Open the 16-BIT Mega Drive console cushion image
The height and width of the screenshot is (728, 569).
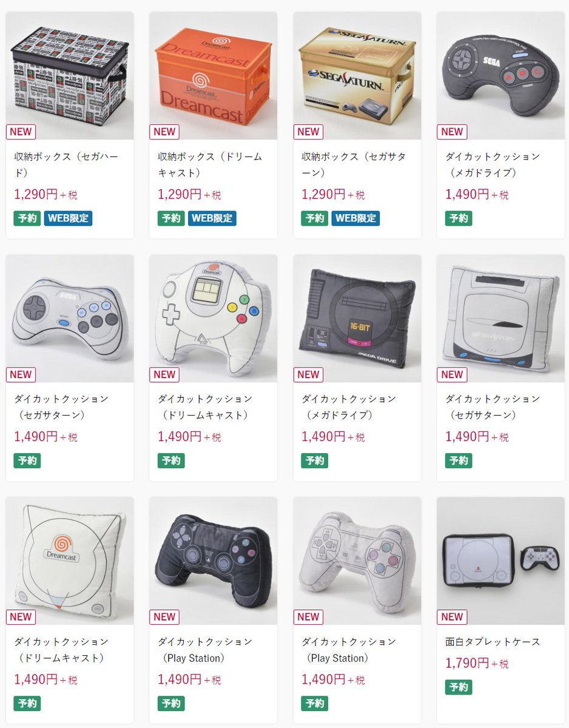click(x=357, y=318)
